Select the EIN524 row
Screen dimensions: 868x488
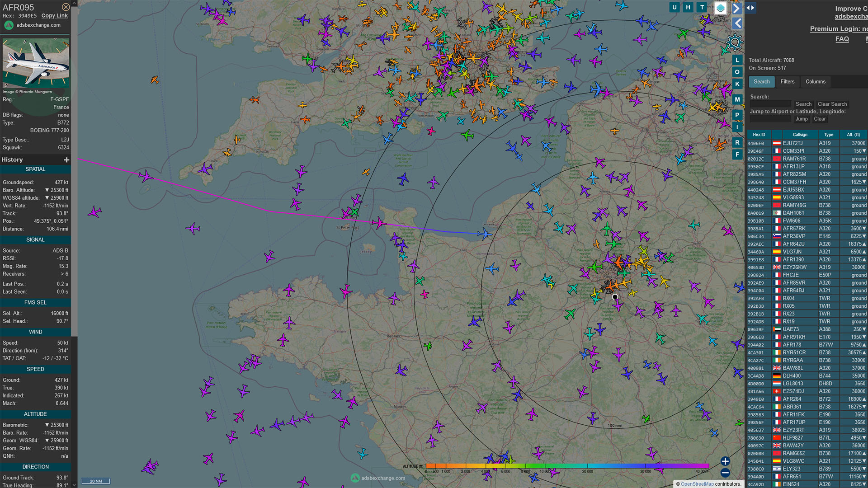(x=807, y=484)
